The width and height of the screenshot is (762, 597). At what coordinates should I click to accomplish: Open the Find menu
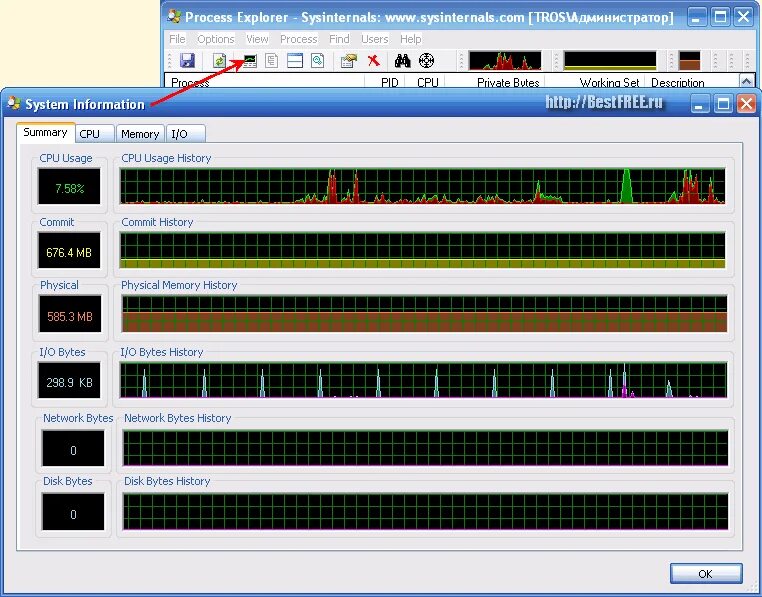click(x=339, y=39)
